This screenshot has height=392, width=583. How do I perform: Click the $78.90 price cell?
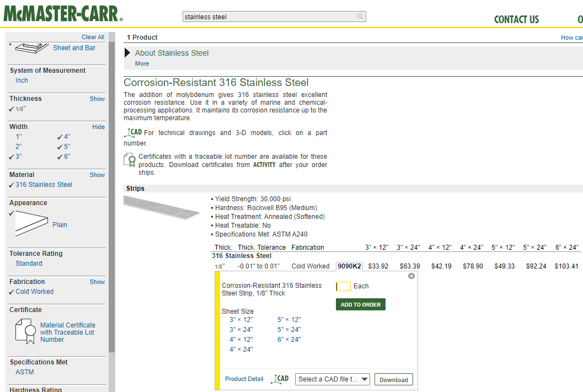point(473,266)
